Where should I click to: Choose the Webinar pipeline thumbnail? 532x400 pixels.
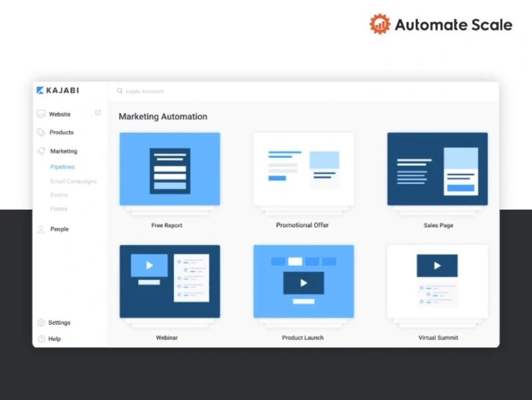point(170,282)
